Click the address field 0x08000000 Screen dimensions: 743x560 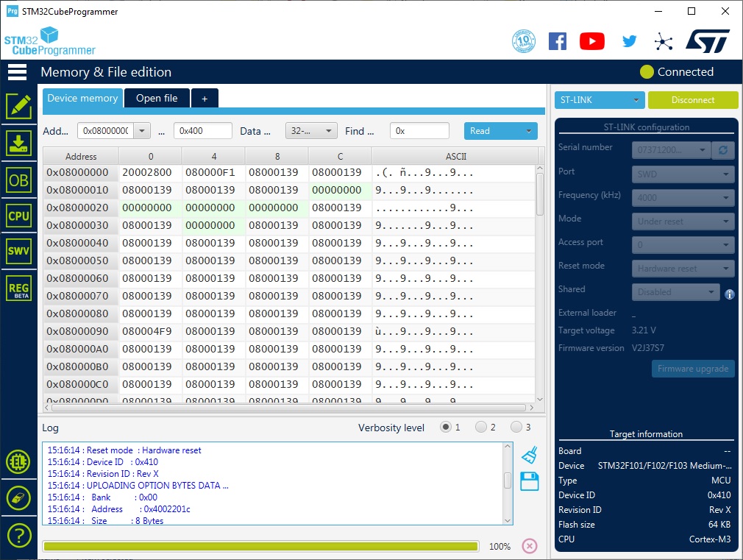click(x=106, y=131)
